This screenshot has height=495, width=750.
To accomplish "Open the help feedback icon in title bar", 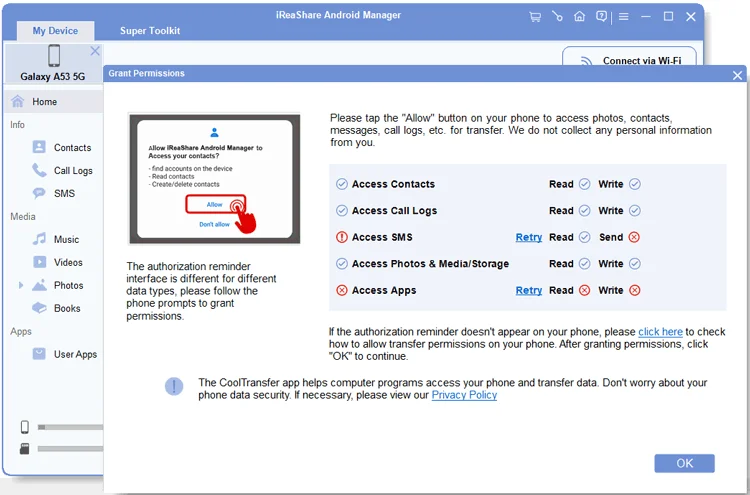I will pos(601,17).
